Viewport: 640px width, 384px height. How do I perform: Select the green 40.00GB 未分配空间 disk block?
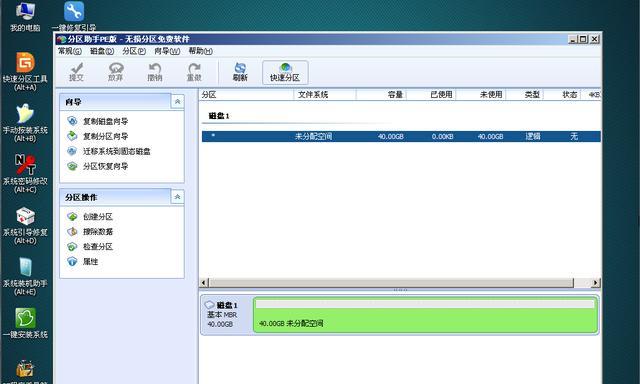[x=425, y=315]
